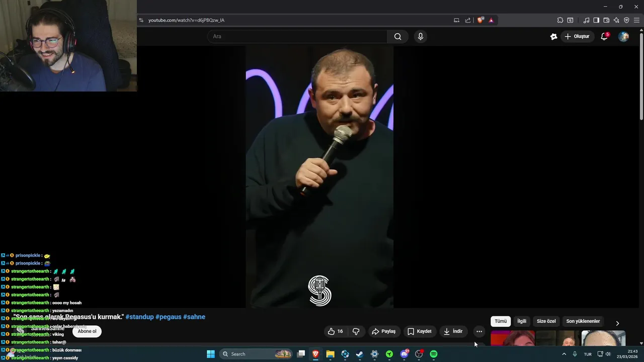Open the Brave Wallet icon
Image resolution: width=644 pixels, height=362 pixels.
606,20
